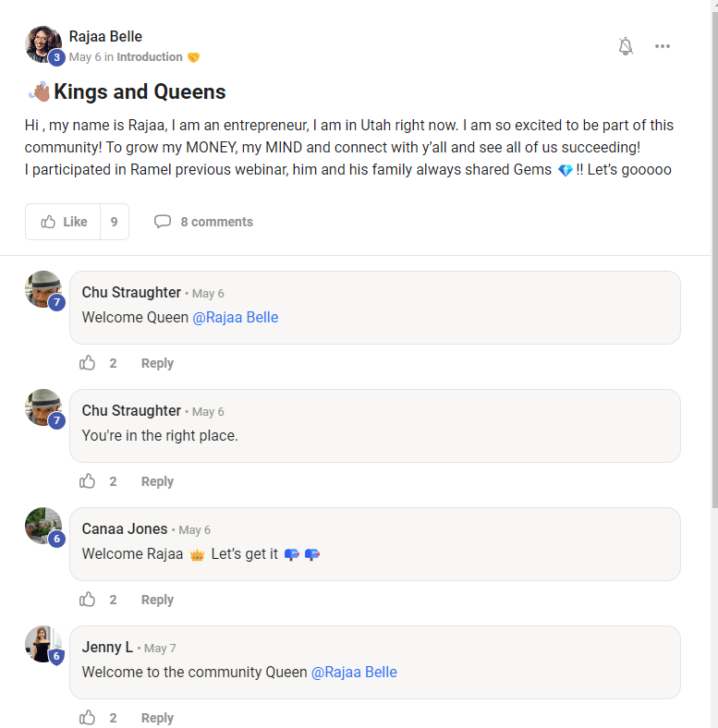
Task: Reply to Chu Straughter's "Welcome Queen" comment
Action: pyautogui.click(x=157, y=363)
